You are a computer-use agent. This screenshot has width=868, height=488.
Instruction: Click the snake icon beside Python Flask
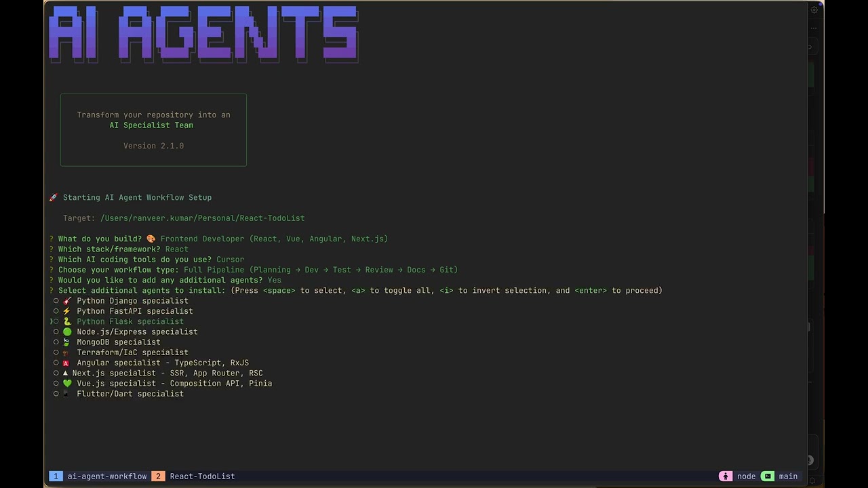pos(66,321)
